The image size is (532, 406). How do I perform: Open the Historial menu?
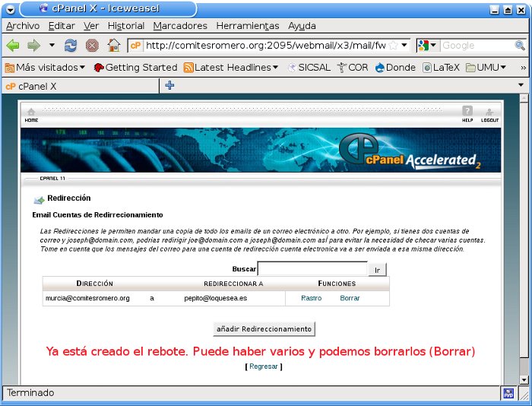tap(126, 26)
